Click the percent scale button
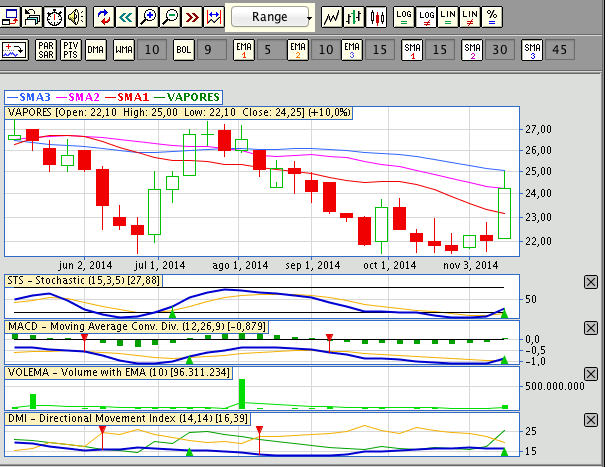The width and height of the screenshot is (608, 467). point(492,17)
